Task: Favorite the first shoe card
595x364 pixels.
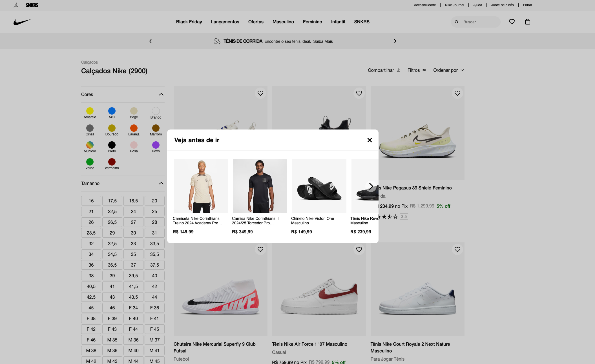Action: [x=260, y=93]
